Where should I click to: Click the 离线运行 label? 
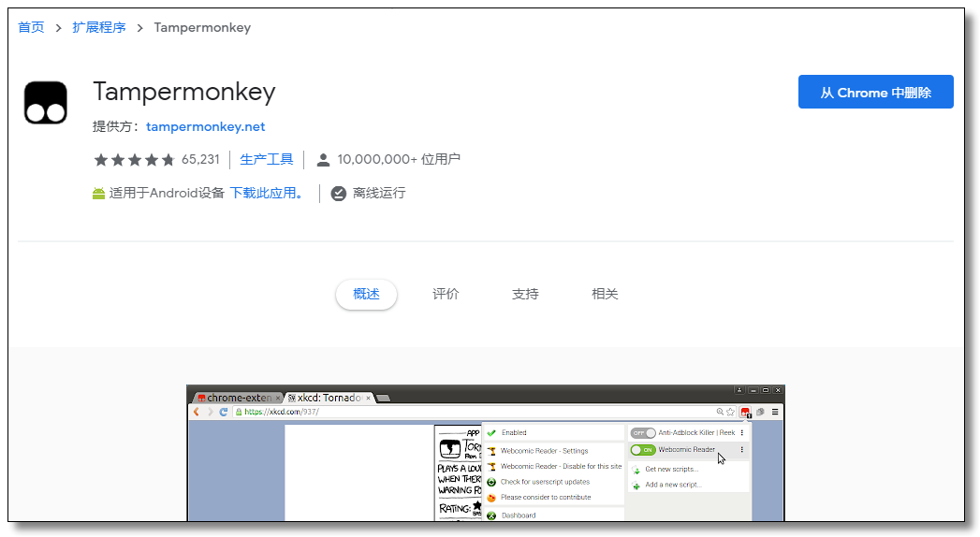[379, 193]
